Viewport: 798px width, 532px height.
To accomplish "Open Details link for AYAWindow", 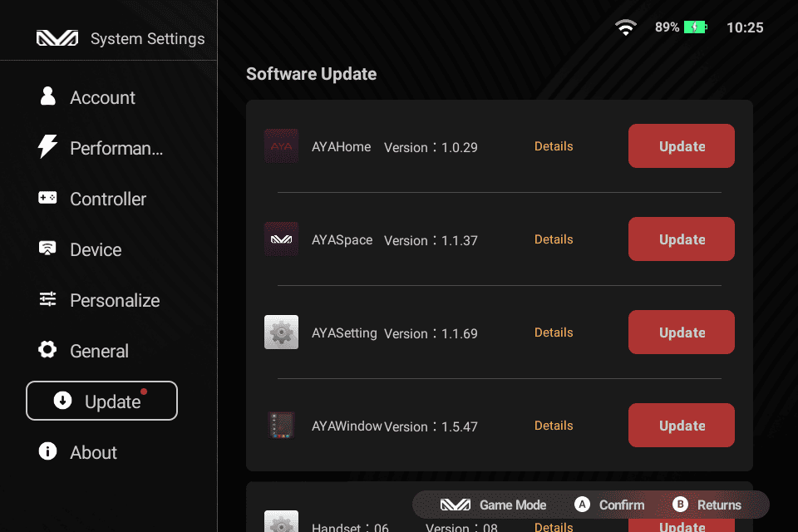I will tap(554, 426).
